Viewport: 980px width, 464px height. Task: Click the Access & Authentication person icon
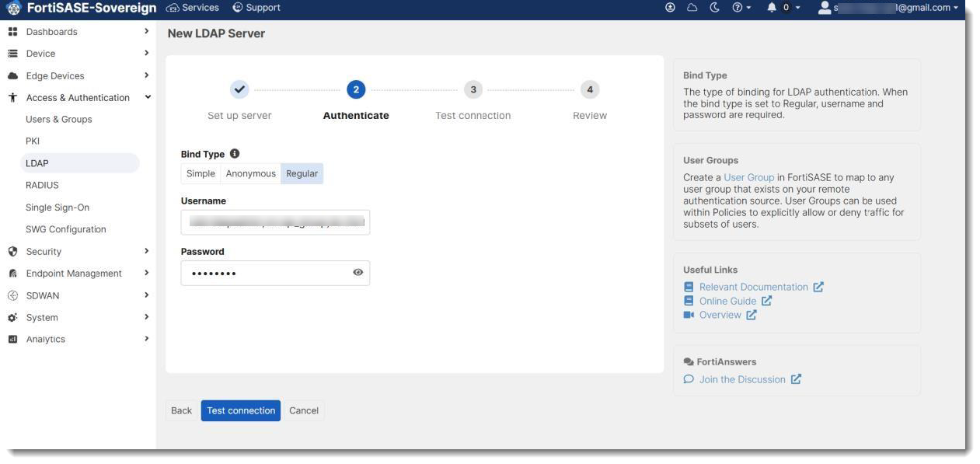tap(12, 98)
